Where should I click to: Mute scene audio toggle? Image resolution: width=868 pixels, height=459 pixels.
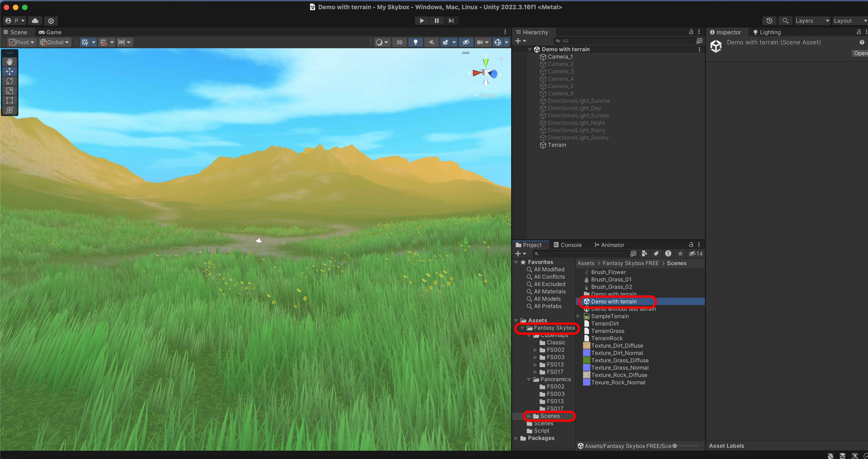(x=432, y=42)
